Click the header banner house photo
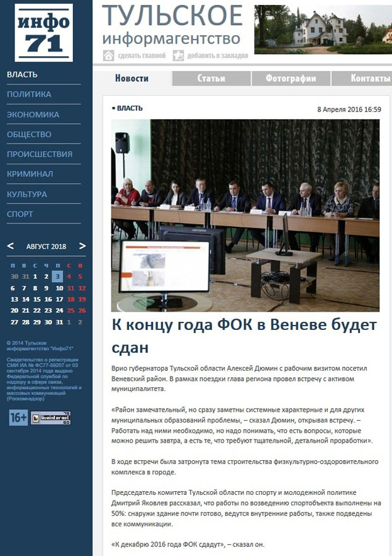 323,30
